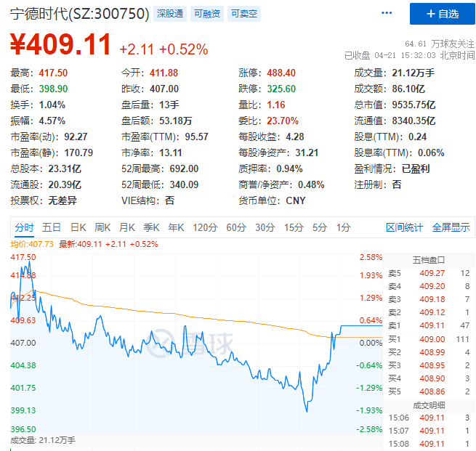Screen dimensions: 476x451
Task: Click the 股息率(TTM) value 0.06%
Action: click(431, 153)
